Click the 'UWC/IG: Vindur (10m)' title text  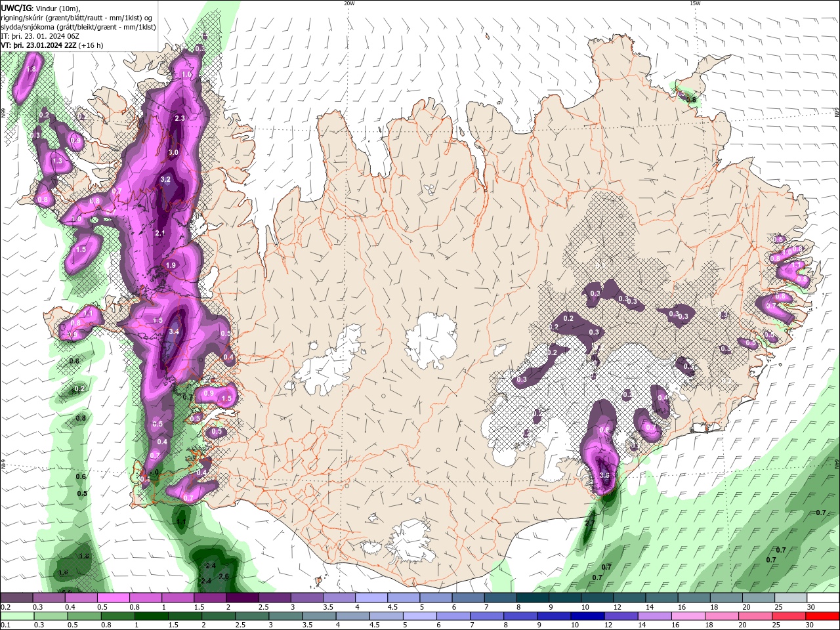pos(40,8)
